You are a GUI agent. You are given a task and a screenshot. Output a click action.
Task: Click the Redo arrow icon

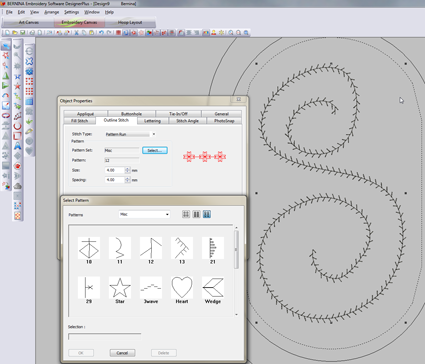(109, 33)
